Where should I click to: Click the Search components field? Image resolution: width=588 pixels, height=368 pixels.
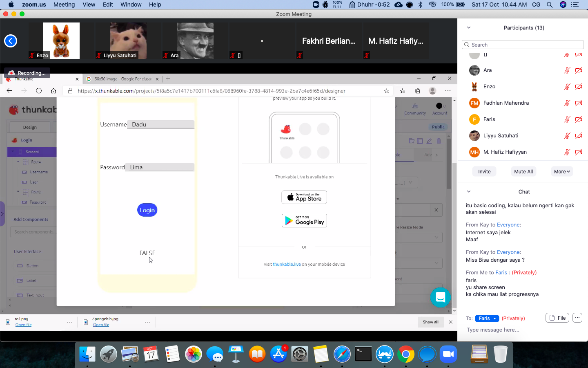pos(33,232)
